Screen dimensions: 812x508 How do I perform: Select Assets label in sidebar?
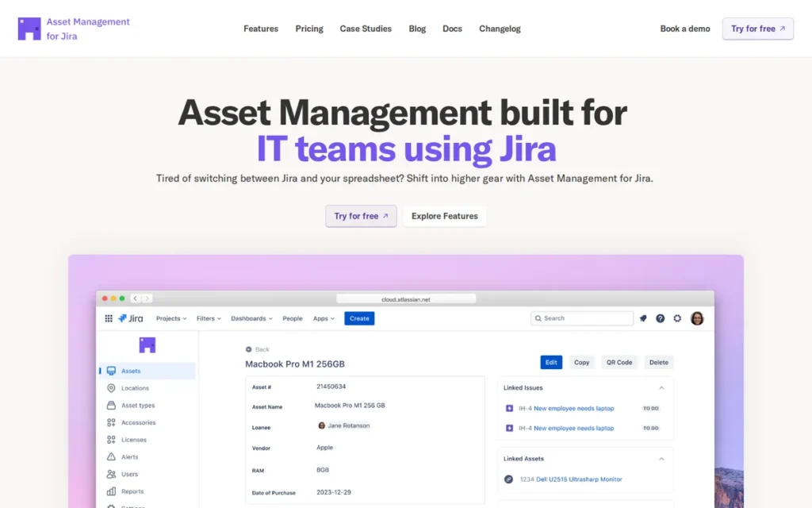(x=131, y=371)
